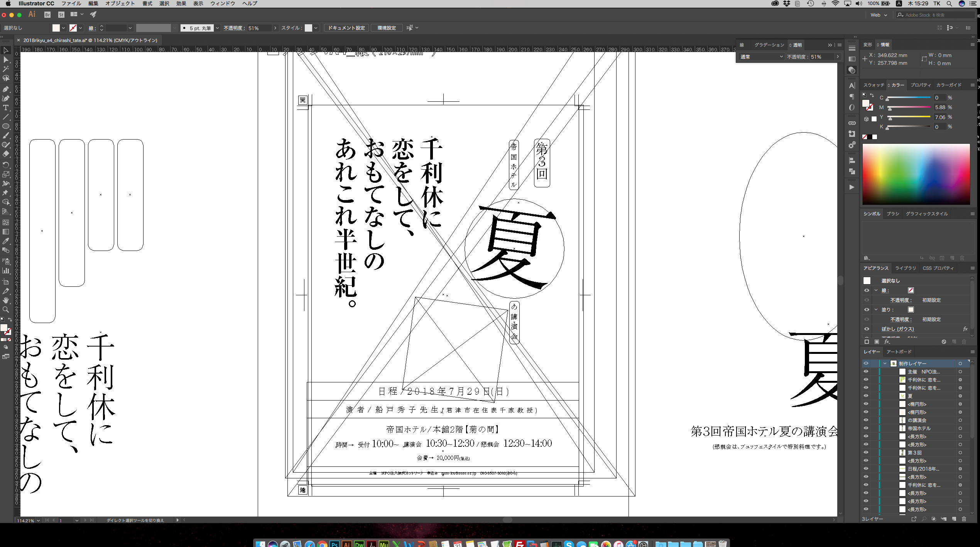Select the Type tool

[6, 108]
